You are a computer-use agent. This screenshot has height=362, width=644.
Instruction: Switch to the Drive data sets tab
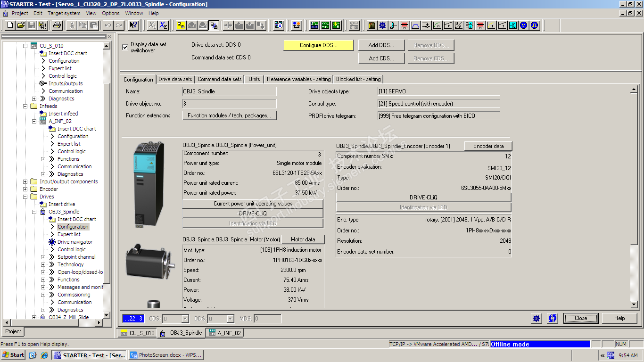(175, 79)
